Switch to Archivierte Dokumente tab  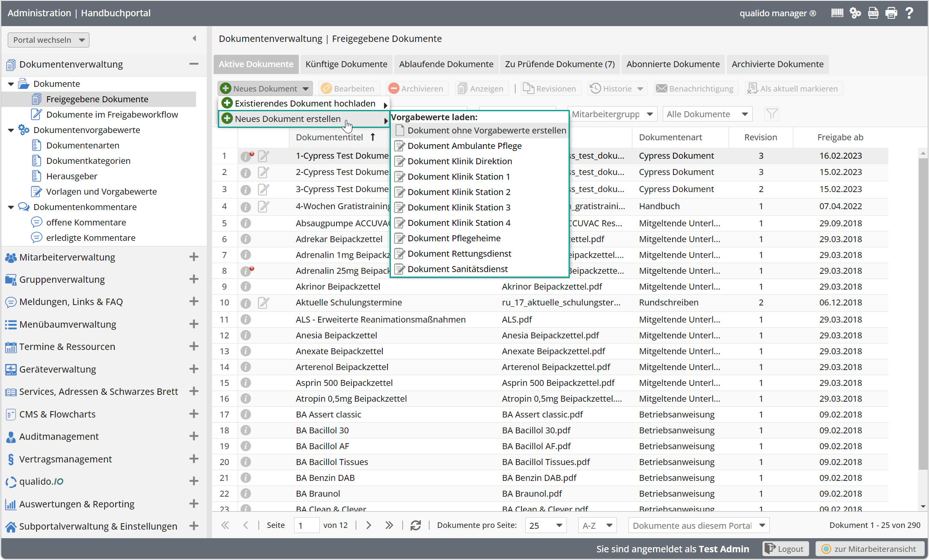coord(777,64)
